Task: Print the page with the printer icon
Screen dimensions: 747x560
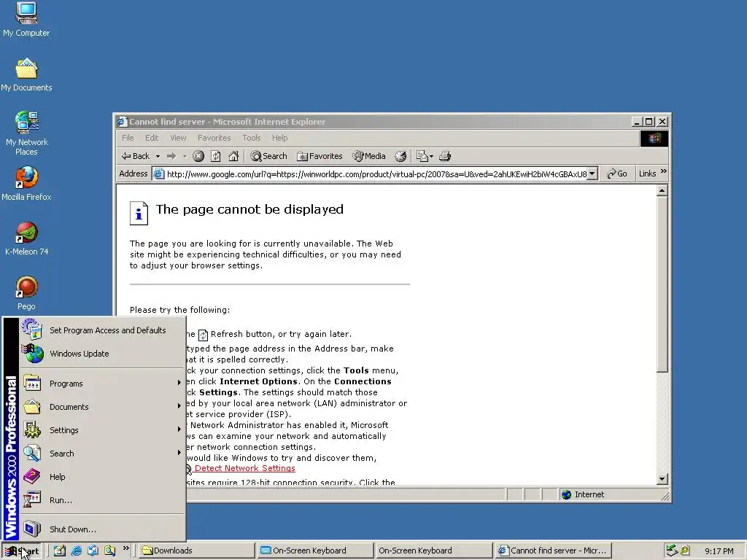Action: click(x=445, y=156)
